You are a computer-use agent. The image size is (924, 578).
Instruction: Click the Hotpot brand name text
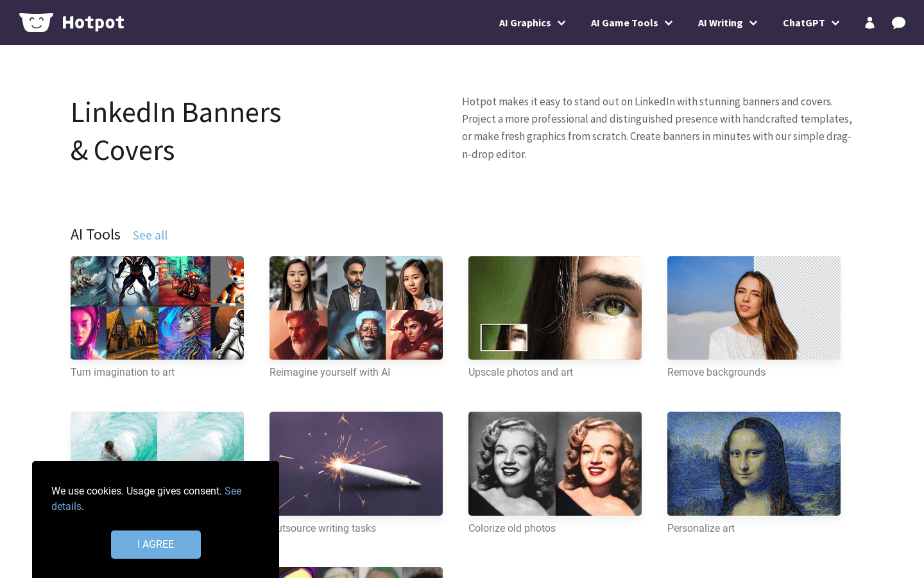click(x=93, y=23)
